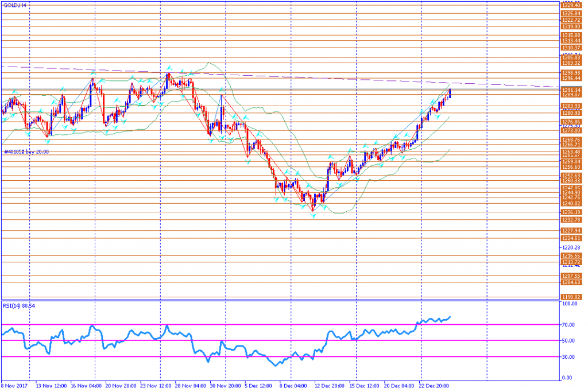
Task: Select the #401051 buy 20.00 order label
Action: click(x=26, y=152)
